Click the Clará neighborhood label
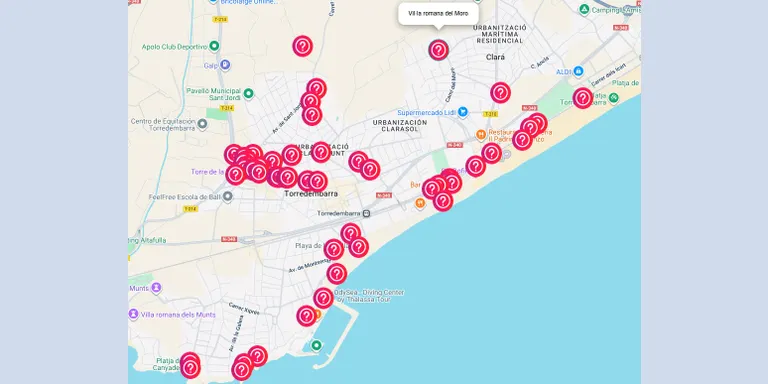768x384 pixels. click(496, 57)
